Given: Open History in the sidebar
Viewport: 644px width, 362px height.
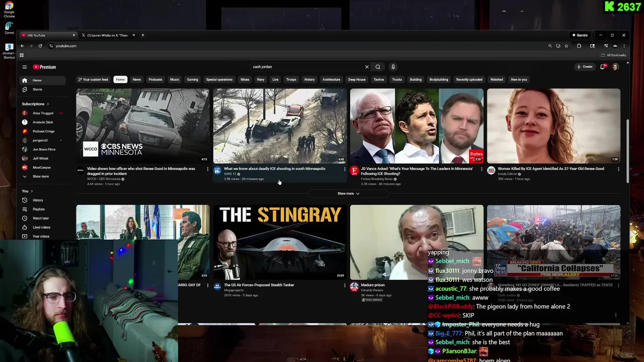Looking at the screenshot, I should [x=43, y=200].
